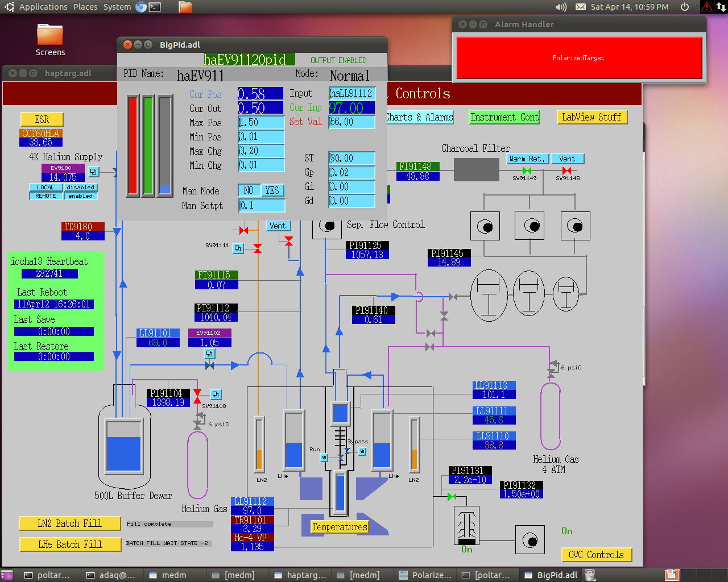This screenshot has height=582, width=728.
Task: Choose the disabled option for EV9180
Action: [x=80, y=187]
